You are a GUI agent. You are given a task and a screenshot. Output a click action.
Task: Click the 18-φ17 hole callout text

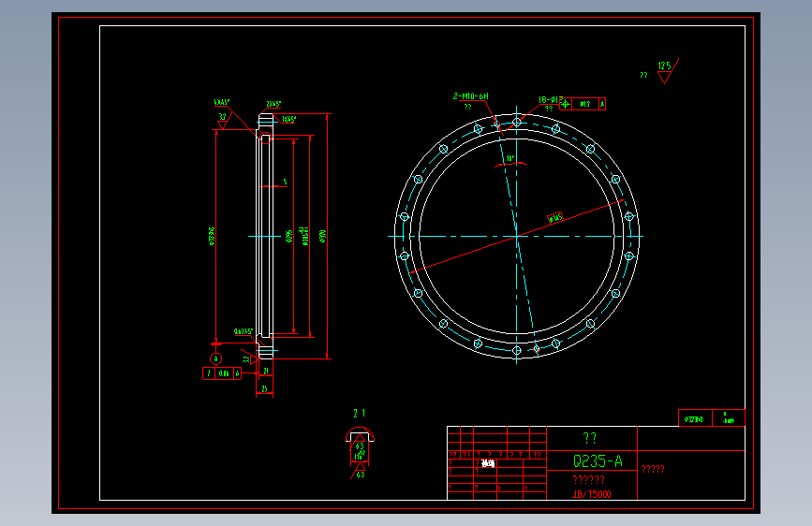550,99
